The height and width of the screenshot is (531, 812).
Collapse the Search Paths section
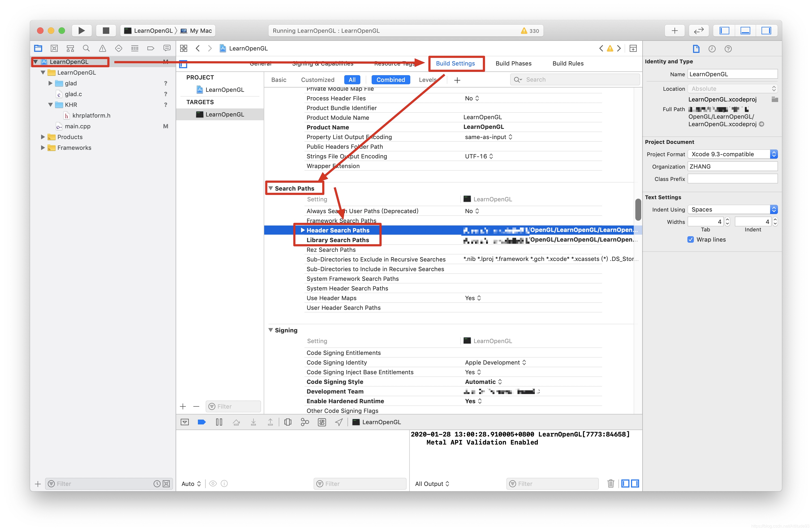tap(271, 188)
